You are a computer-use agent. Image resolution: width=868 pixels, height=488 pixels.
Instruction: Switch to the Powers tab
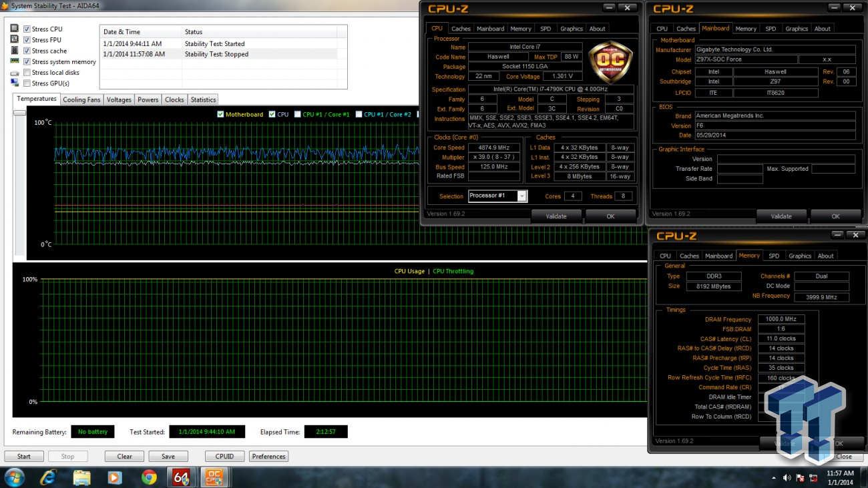(x=148, y=99)
